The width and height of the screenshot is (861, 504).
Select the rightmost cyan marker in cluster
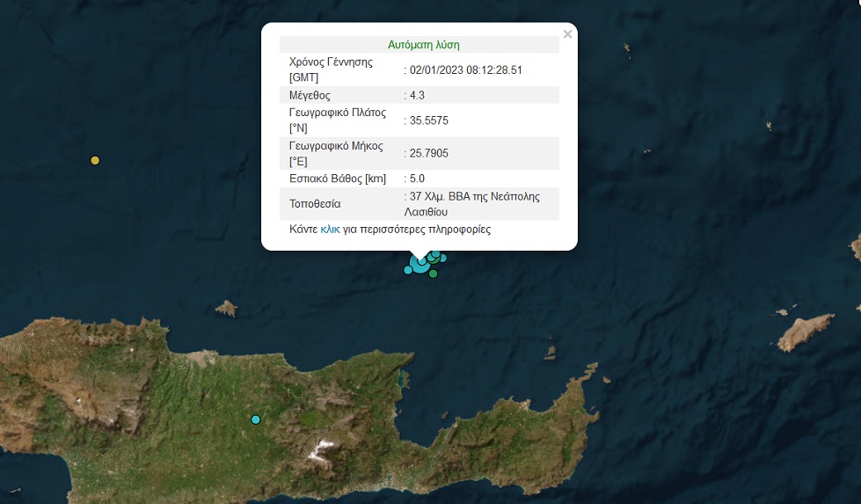[443, 258]
